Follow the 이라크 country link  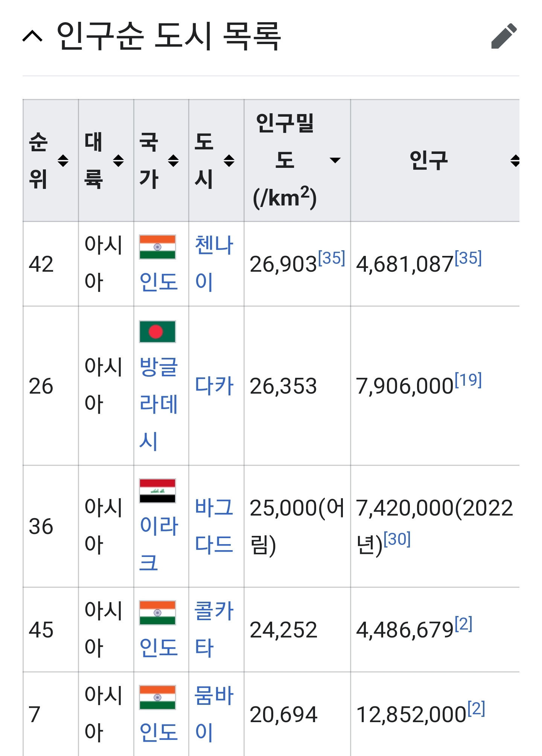click(x=158, y=544)
